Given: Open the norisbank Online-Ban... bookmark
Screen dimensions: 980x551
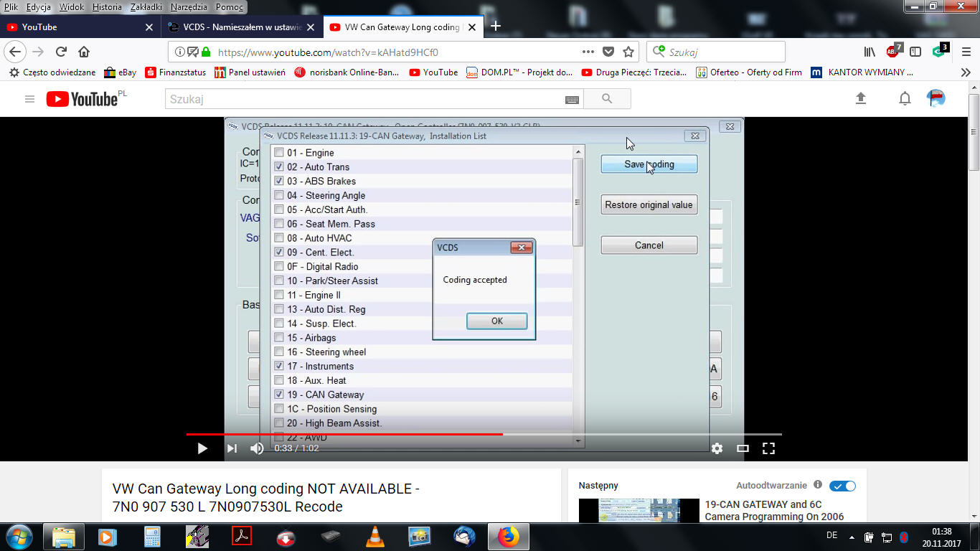Looking at the screenshot, I should (x=347, y=72).
